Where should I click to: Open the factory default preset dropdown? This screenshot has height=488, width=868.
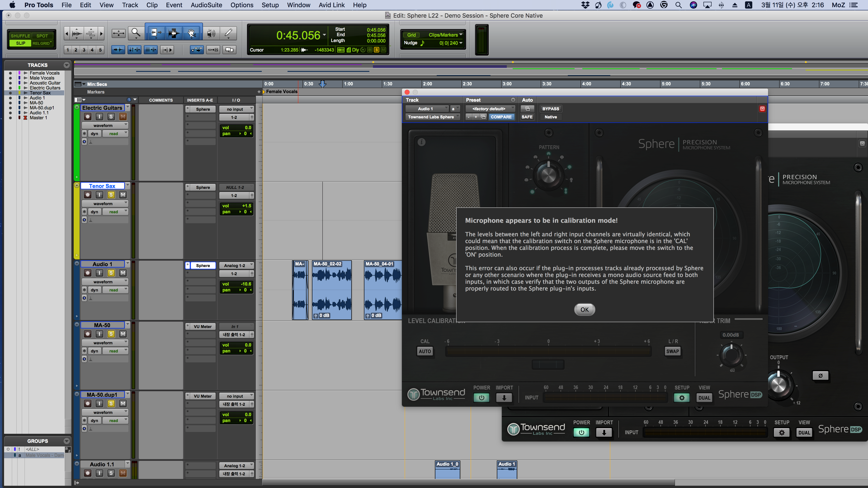point(491,108)
